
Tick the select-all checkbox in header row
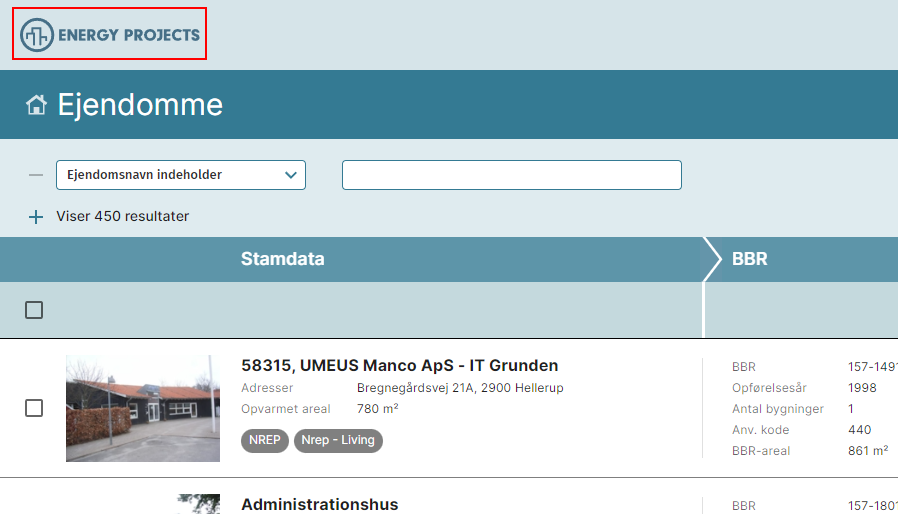[x=34, y=310]
